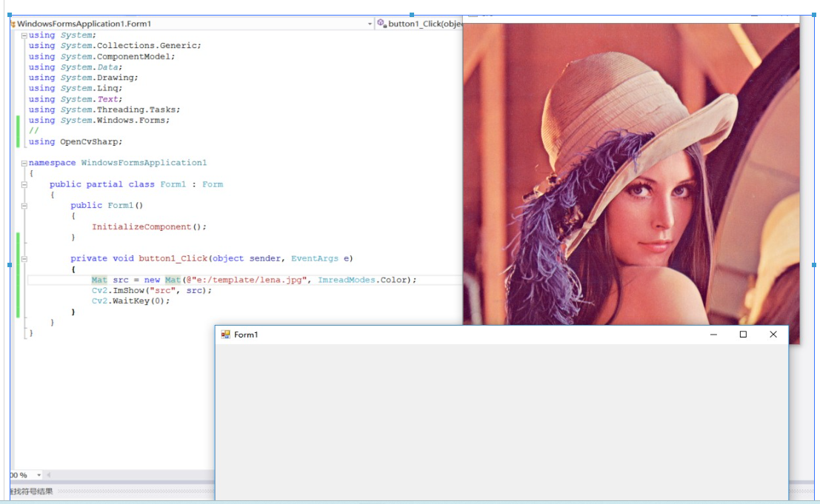Click the "using System.Text;" line
Screen dimensions: 820x504
click(x=76, y=98)
